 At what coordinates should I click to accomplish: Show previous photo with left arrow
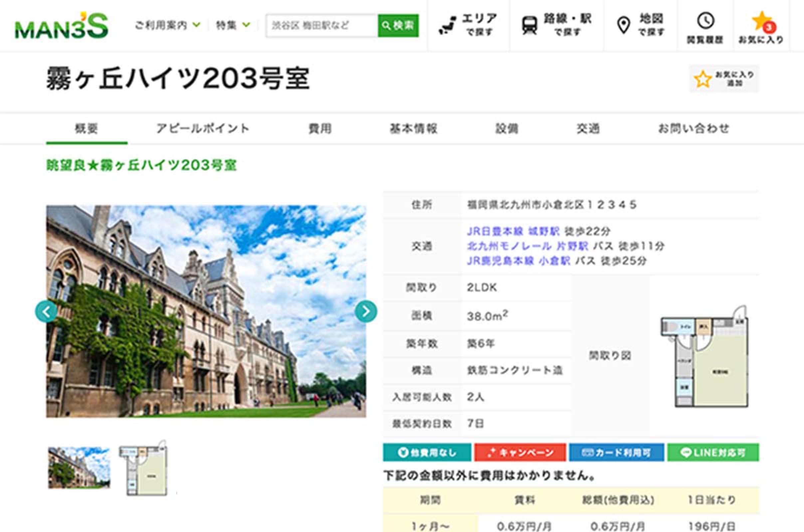point(46,311)
